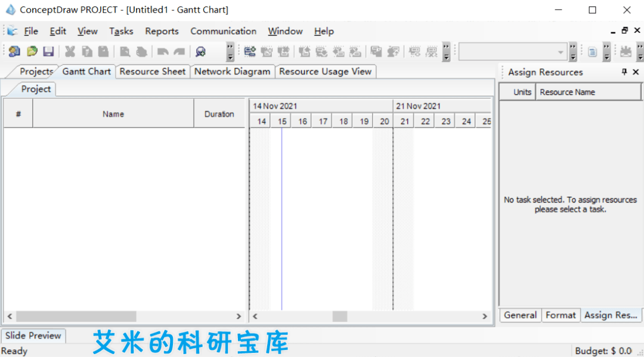Click the task table scrollbar left arrow
The height and width of the screenshot is (357, 644).
click(x=10, y=316)
